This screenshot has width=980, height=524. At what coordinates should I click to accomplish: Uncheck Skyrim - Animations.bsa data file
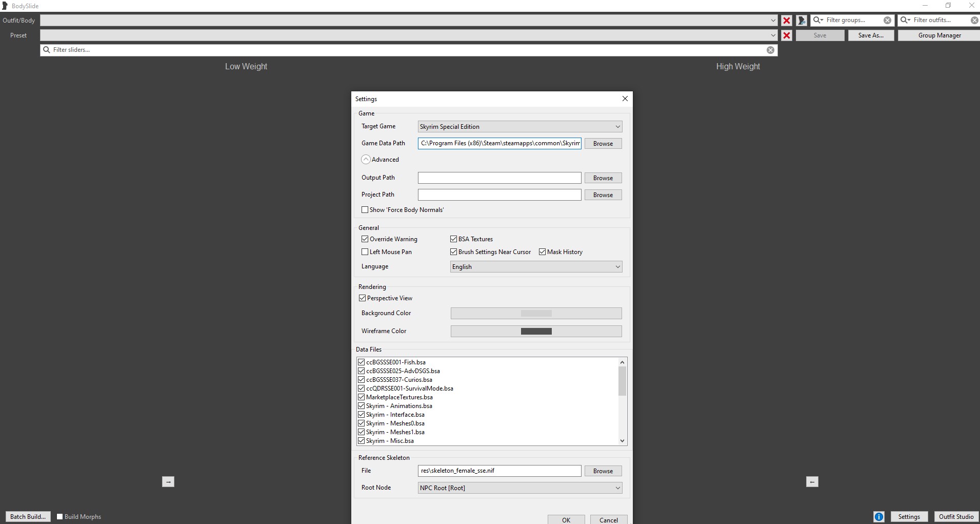tap(362, 406)
